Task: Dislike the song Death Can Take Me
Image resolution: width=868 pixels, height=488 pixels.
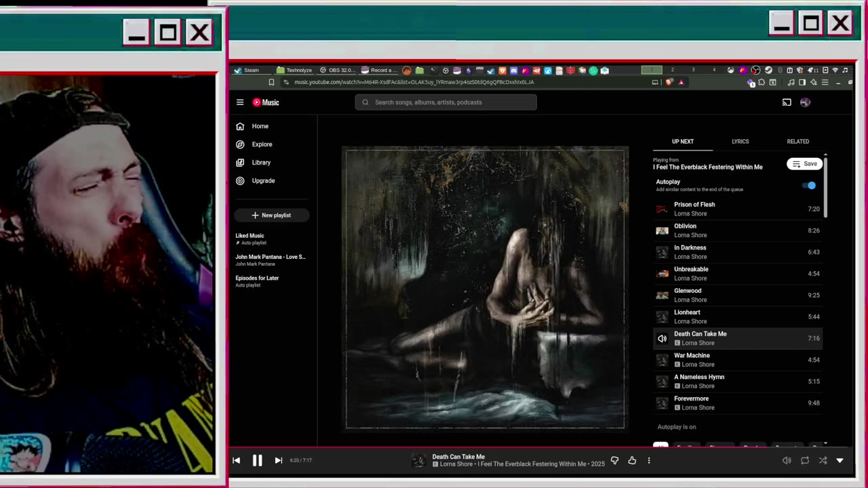Action: click(614, 461)
